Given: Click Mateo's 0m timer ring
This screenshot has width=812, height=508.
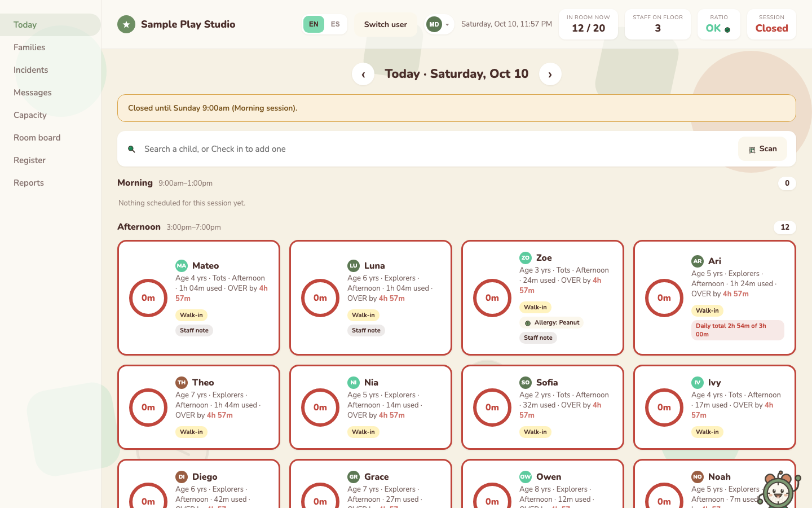Looking at the screenshot, I should (x=148, y=298).
